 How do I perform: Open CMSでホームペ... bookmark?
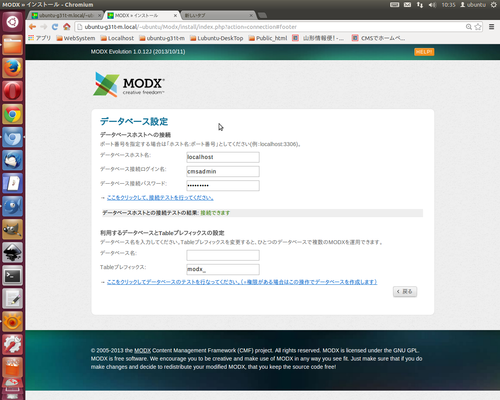pos(379,38)
